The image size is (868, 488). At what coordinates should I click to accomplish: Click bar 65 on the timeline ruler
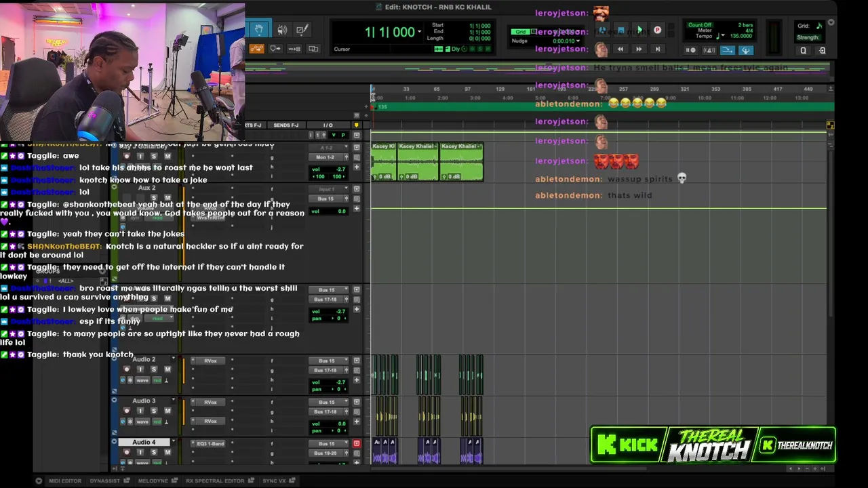(x=437, y=89)
